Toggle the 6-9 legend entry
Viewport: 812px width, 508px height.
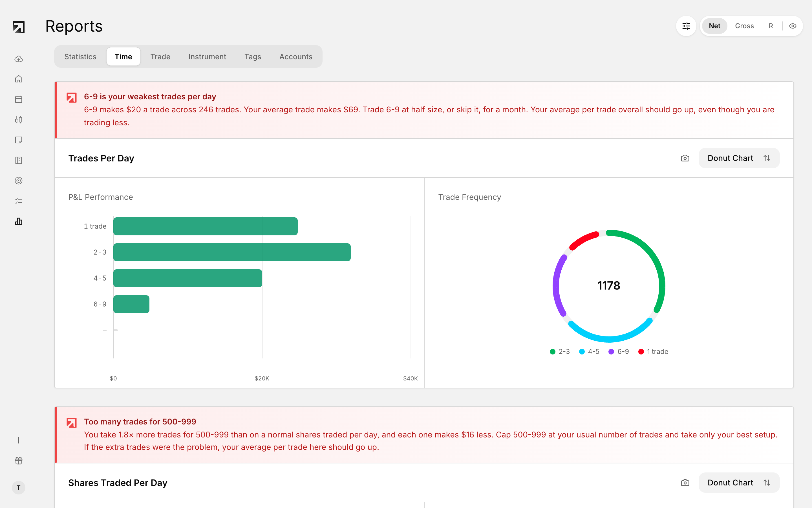(x=619, y=351)
